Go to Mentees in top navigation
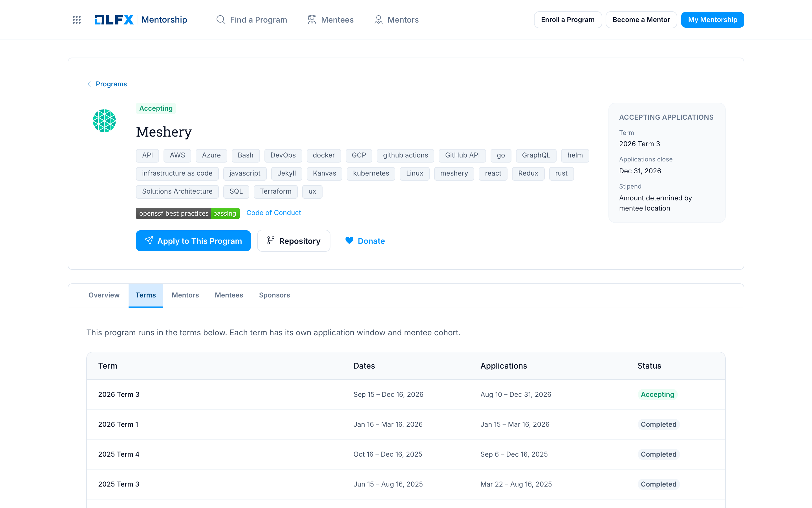The height and width of the screenshot is (508, 812). tap(330, 20)
